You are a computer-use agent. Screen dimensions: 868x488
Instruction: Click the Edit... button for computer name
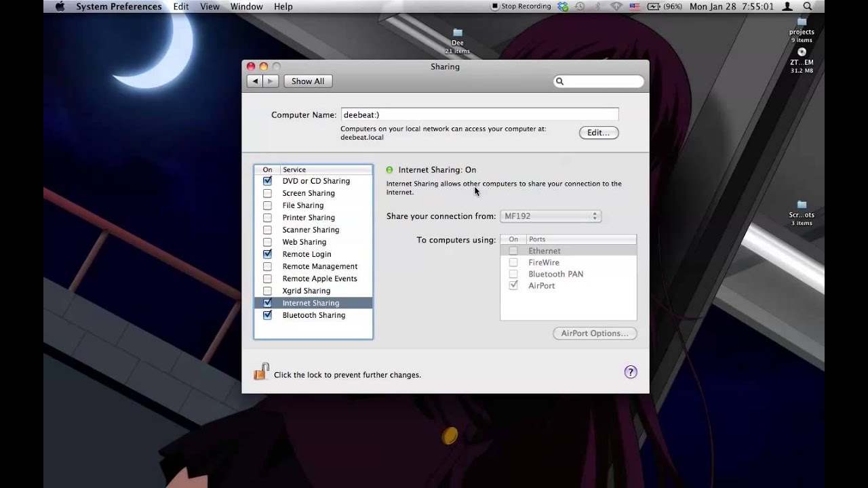599,133
